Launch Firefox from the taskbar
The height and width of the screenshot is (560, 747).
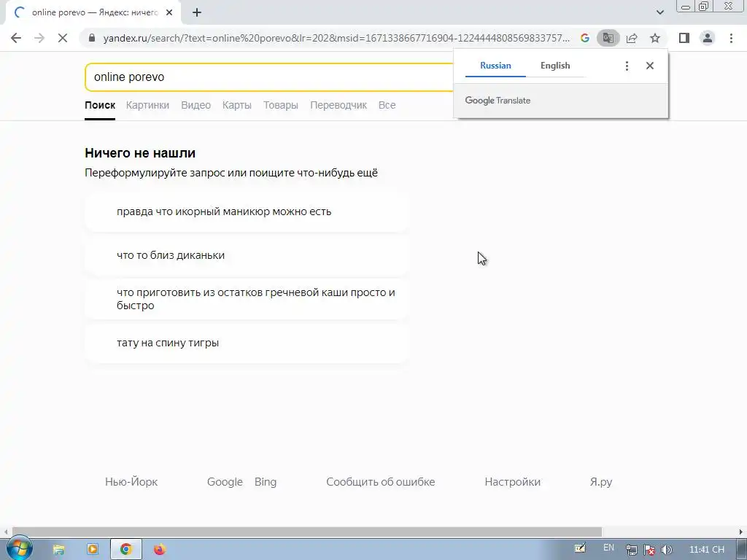(x=160, y=550)
